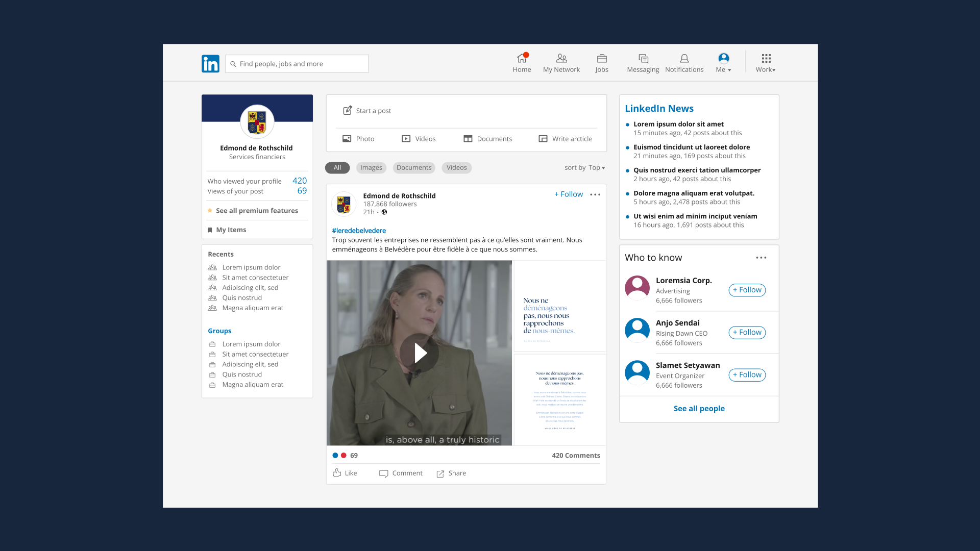Open Edmond de Rothschild post author name
This screenshot has height=551, width=980.
(399, 195)
